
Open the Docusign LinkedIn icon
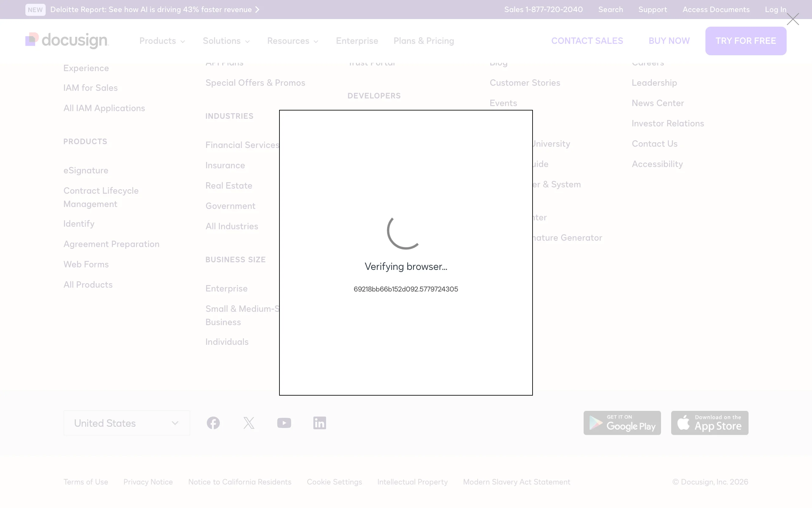tap(319, 423)
